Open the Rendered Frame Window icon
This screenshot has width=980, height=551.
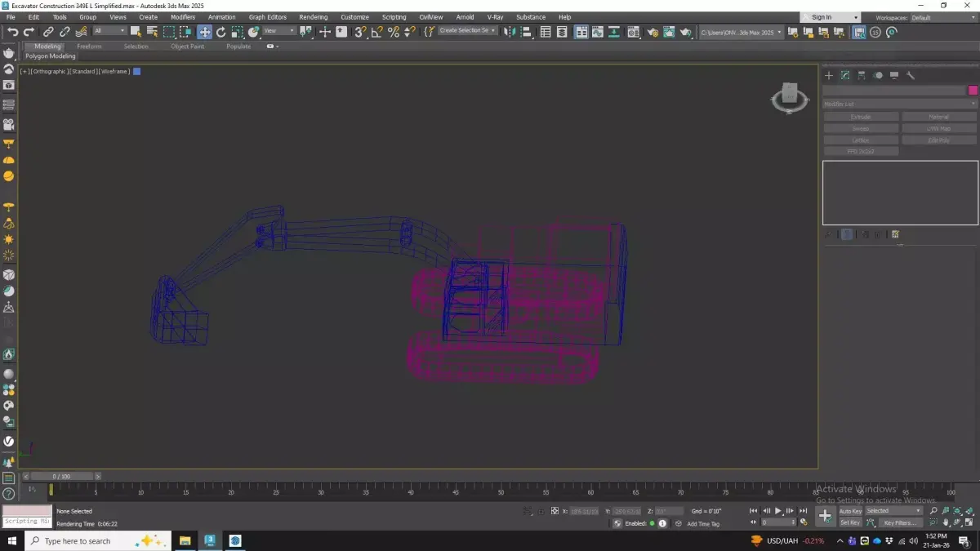pyautogui.click(x=669, y=32)
